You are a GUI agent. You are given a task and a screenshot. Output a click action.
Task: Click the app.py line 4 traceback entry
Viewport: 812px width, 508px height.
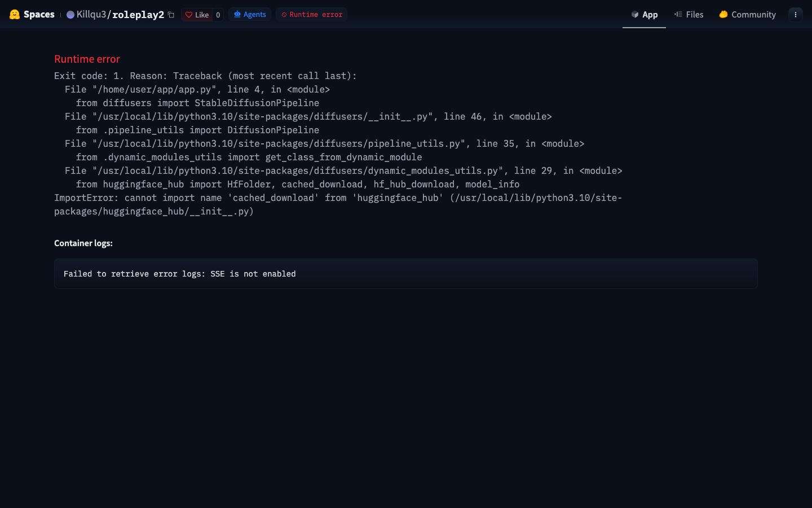coord(197,89)
